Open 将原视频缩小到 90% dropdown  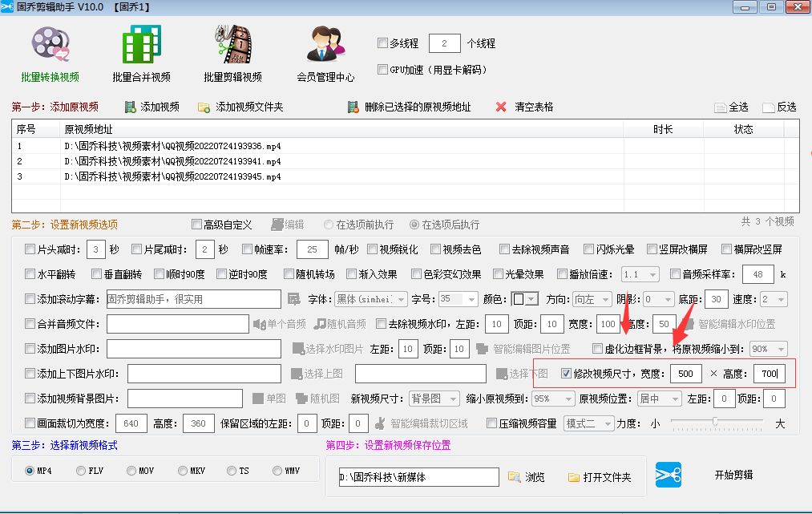point(769,349)
